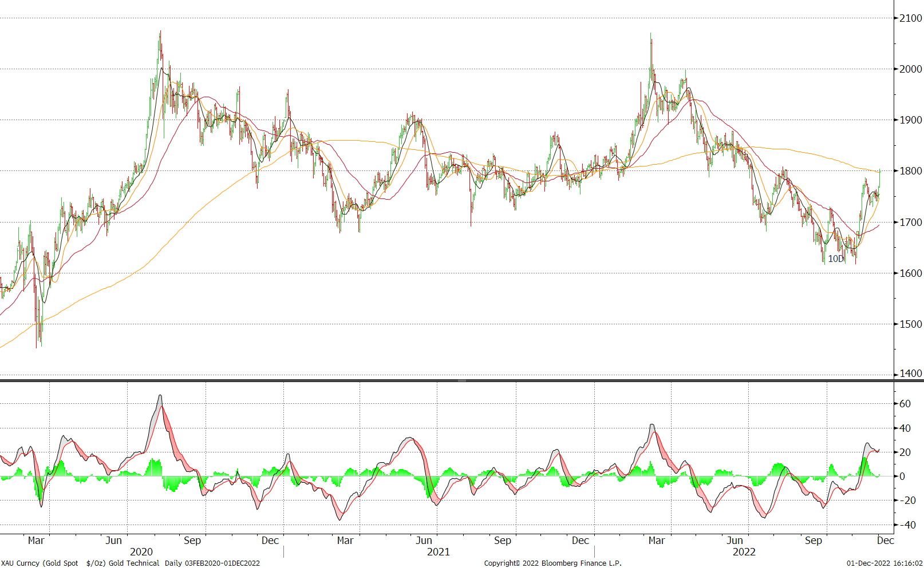This screenshot has height=568, width=924.
Task: Select the 2000 price level label
Action: pyautogui.click(x=911, y=69)
